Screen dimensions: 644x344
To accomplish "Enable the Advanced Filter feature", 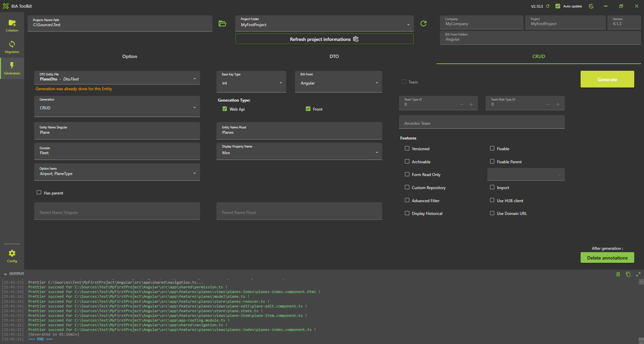I will click(407, 200).
